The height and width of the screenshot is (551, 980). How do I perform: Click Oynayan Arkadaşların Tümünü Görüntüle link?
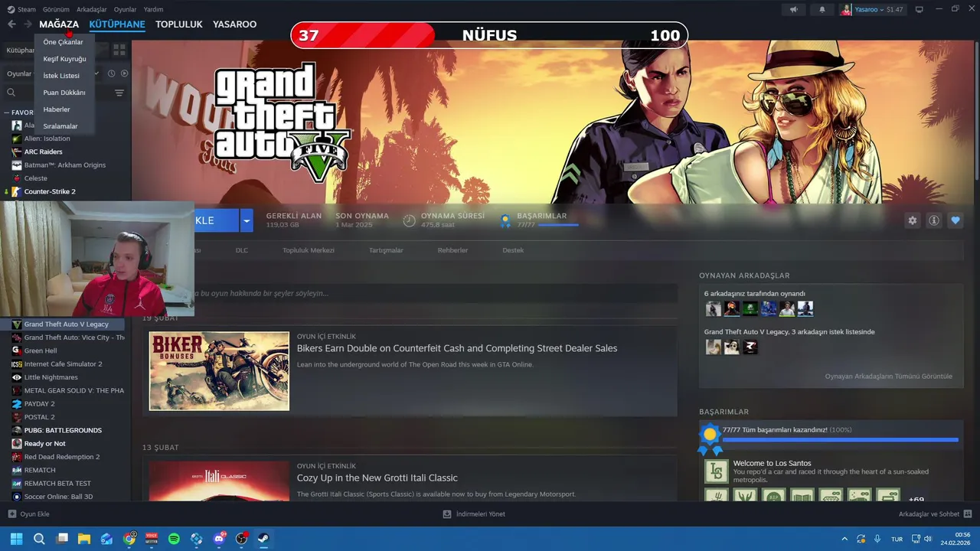pyautogui.click(x=888, y=377)
